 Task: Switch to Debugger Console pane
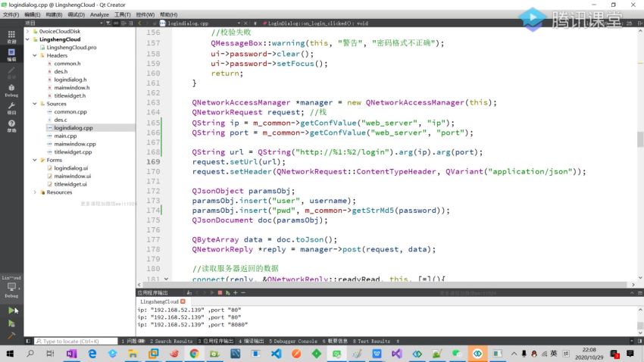(x=293, y=341)
